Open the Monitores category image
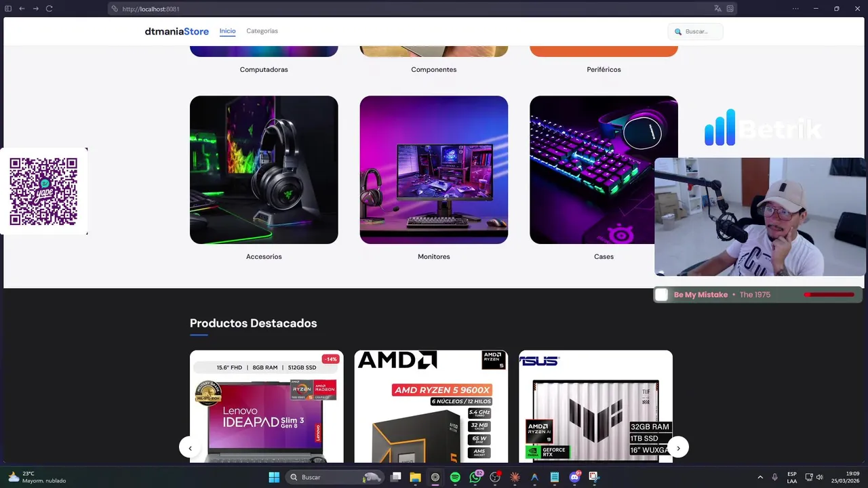The height and width of the screenshot is (488, 868). (x=434, y=169)
